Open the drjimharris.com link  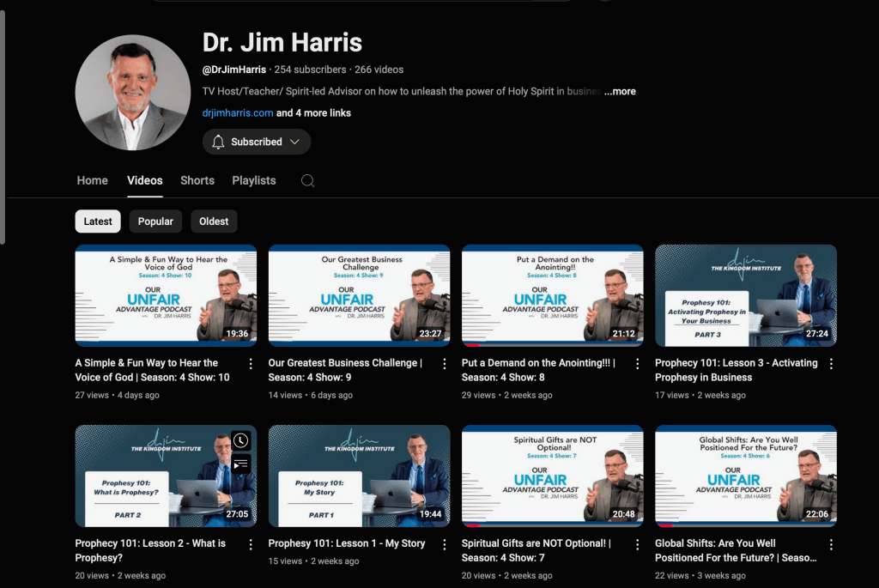point(238,113)
